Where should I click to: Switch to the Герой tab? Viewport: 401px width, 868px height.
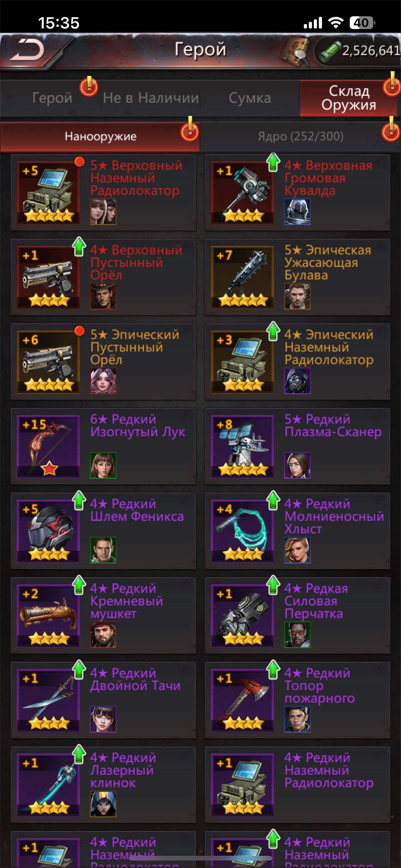point(52,98)
